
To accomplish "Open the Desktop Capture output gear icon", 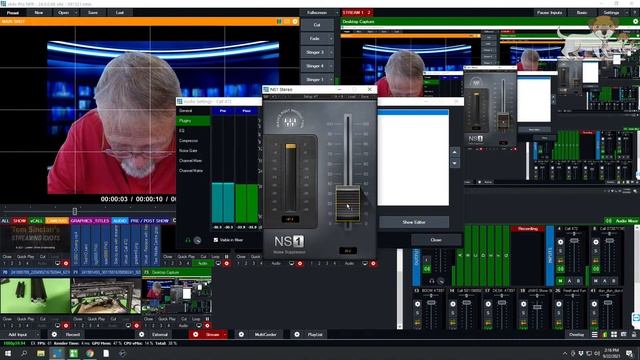I will 636,21.
